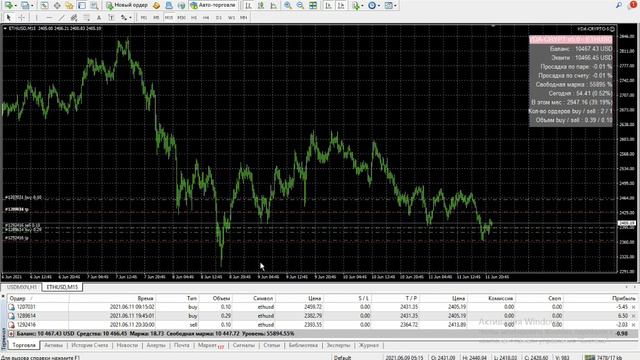Screen dimensions: 640x360
Task: Select the Equidistant Channel tool
Action: click(74, 18)
